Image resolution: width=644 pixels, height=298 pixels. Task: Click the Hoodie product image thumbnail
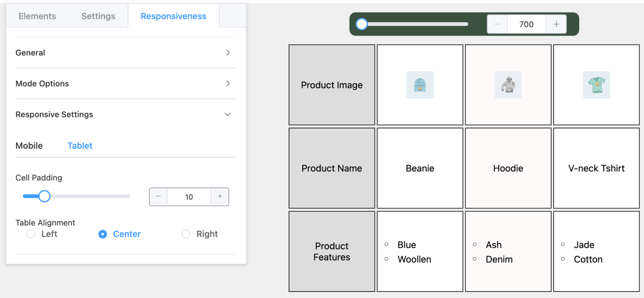[x=508, y=85]
